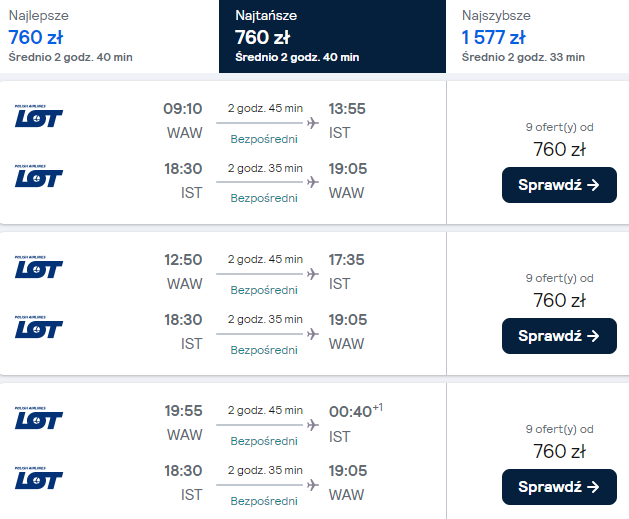The width and height of the screenshot is (629, 519).
Task: Click Bezpośredni label under 09:10 flight
Action: click(x=264, y=139)
